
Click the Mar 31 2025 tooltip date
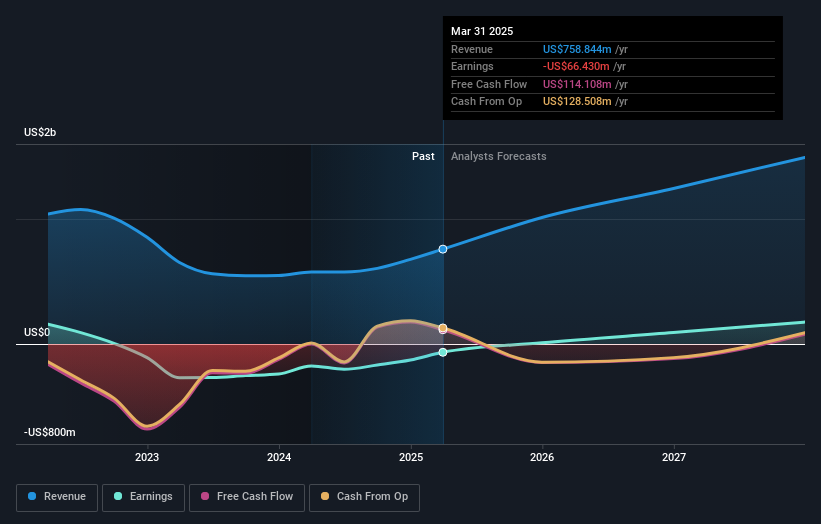pyautogui.click(x=482, y=31)
